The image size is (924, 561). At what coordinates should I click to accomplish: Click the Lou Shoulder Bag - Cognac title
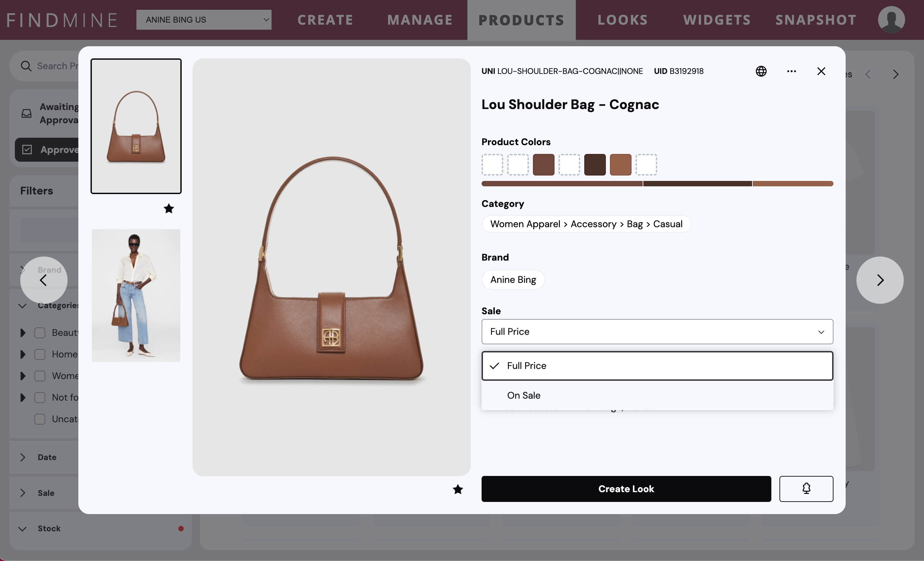tap(570, 105)
